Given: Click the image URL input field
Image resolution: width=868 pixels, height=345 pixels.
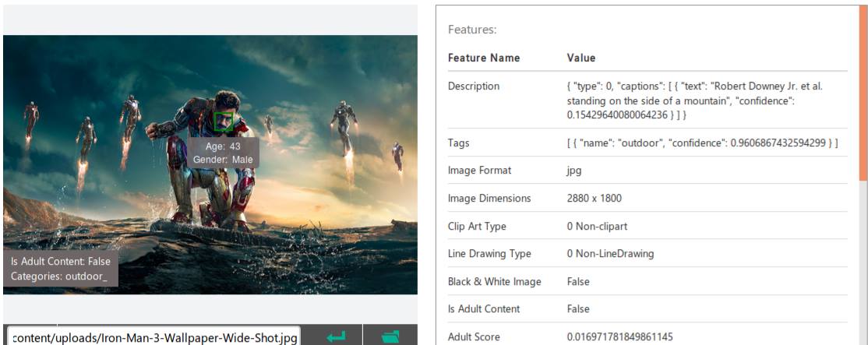Looking at the screenshot, I should 154,336.
